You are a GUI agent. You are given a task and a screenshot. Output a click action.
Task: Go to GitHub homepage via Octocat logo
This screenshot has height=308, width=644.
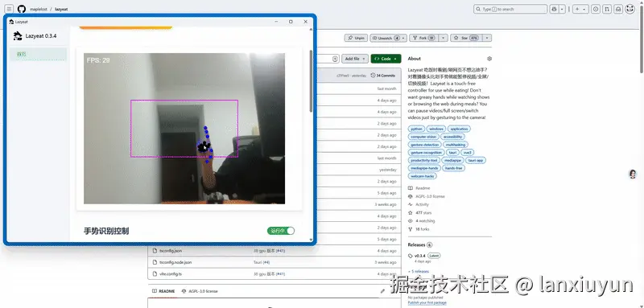click(x=22, y=9)
